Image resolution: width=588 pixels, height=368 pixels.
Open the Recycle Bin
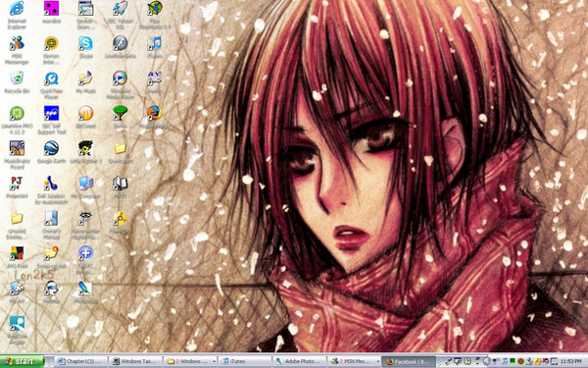tap(17, 82)
